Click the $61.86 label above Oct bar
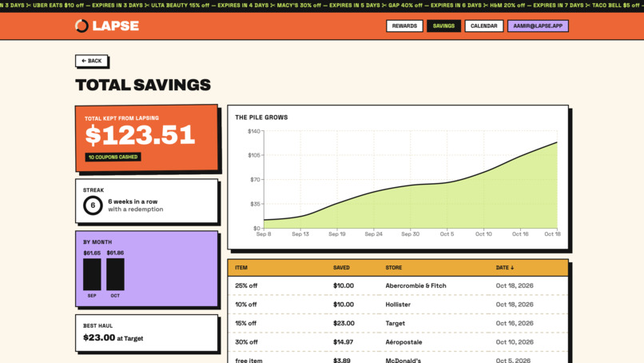The image size is (644, 363). pos(115,253)
